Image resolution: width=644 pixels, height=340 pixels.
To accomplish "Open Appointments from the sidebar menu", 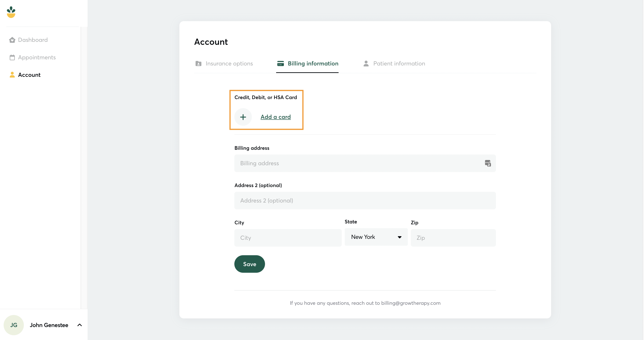I will pyautogui.click(x=37, y=57).
